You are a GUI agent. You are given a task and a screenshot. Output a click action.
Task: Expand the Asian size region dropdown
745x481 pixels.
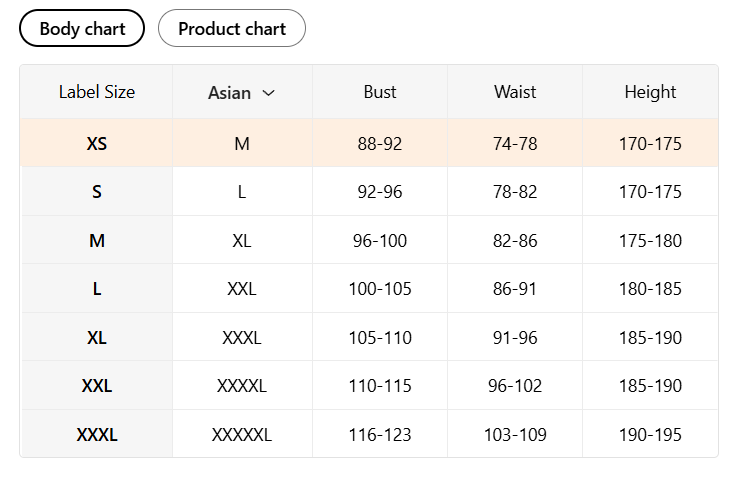[241, 92]
